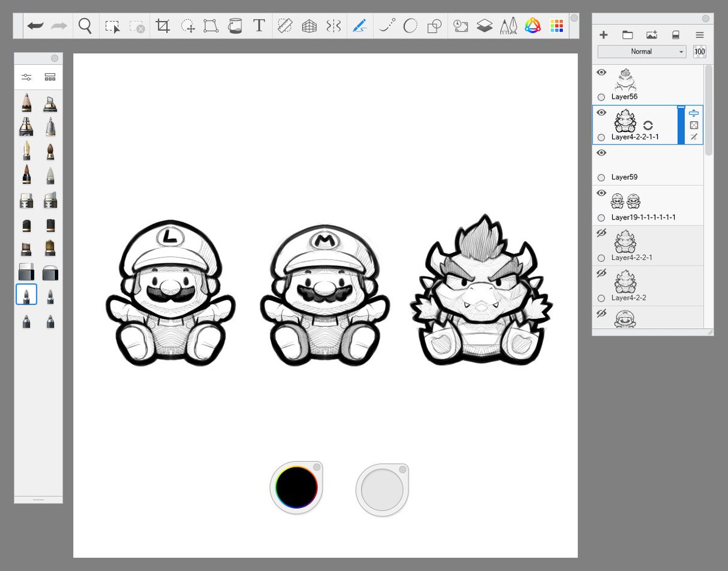
Task: Select the Layer19-1-1-1-1-1-1 thumbnail
Action: (x=625, y=201)
